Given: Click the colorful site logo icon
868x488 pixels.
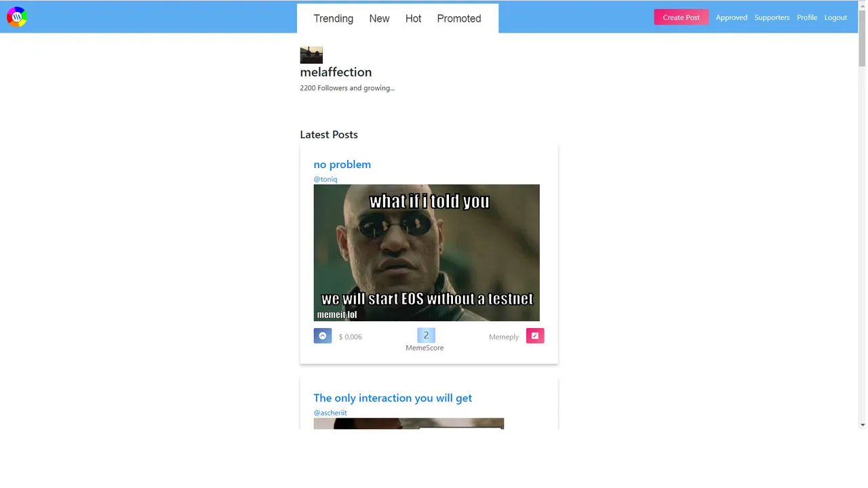Looking at the screenshot, I should coord(17,17).
